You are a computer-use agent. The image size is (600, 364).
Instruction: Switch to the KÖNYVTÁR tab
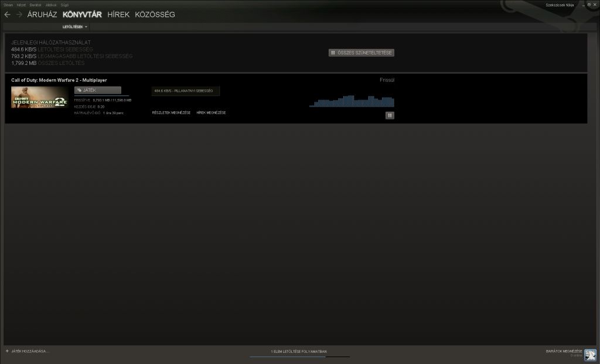(x=82, y=15)
